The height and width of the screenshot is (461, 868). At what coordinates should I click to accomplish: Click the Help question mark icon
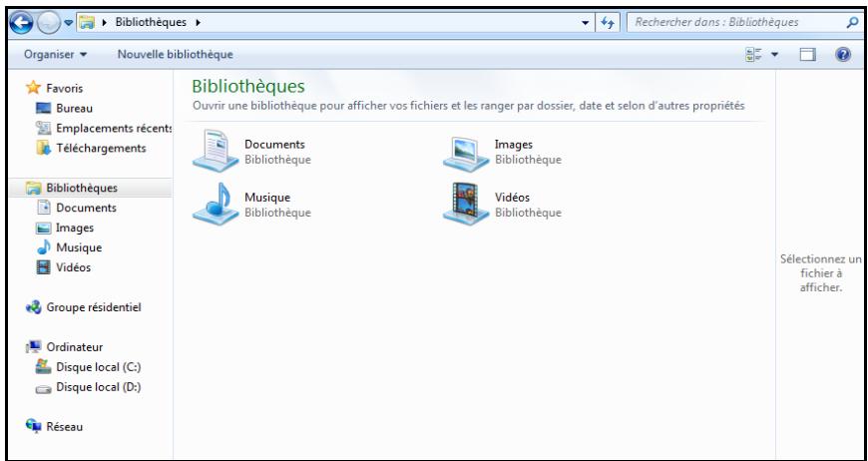(842, 54)
